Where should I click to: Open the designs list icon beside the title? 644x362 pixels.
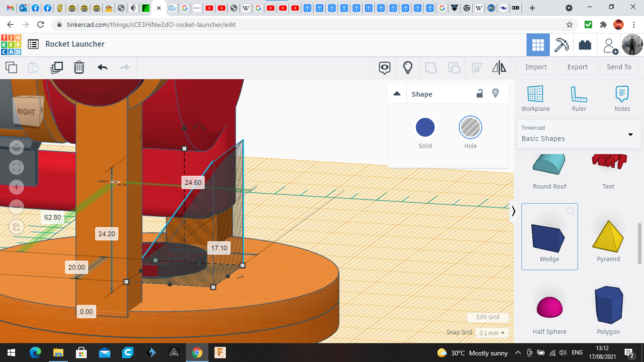33,44
